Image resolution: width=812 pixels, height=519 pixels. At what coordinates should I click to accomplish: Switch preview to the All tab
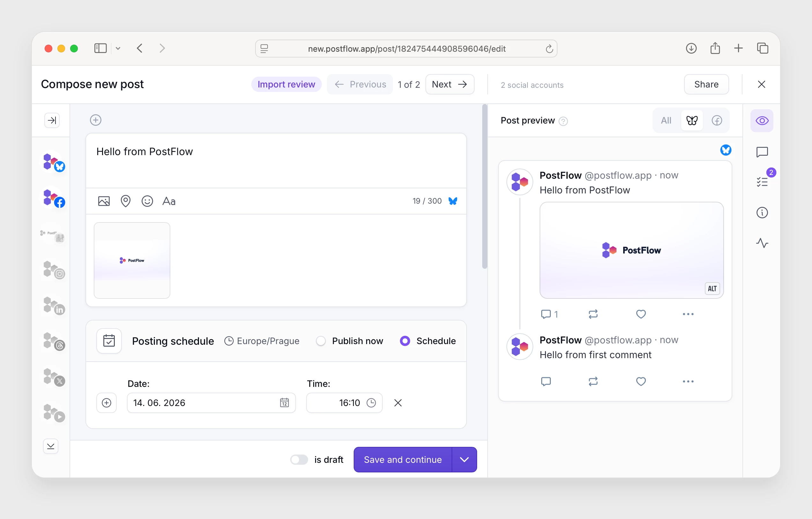coord(666,120)
